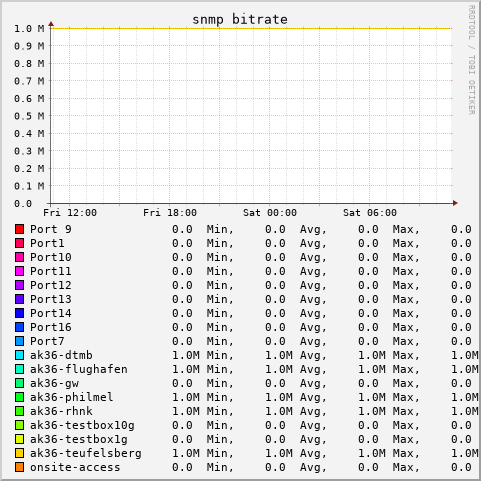Click the snmp bitrate graph title

240,20
